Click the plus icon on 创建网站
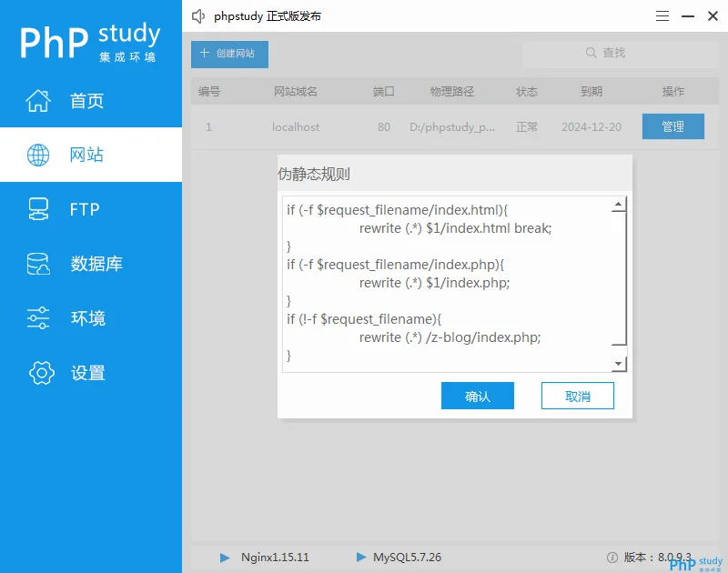728x573 pixels. [x=205, y=53]
